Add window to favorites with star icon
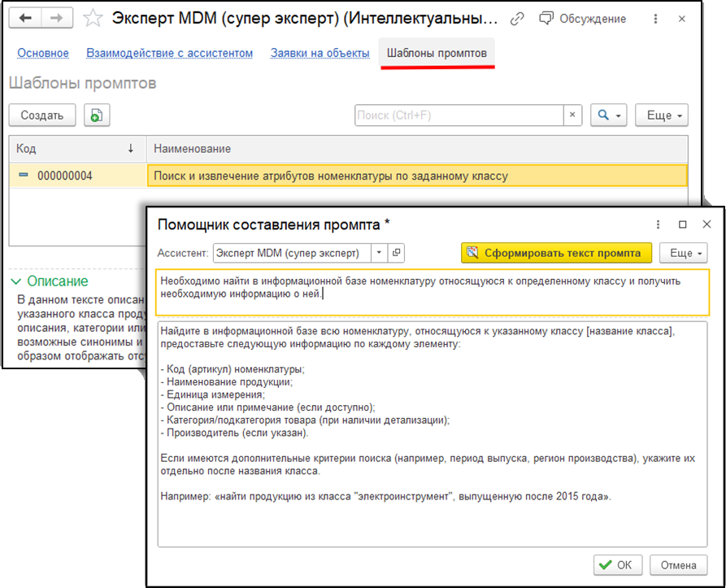726x588 pixels. coord(93,18)
